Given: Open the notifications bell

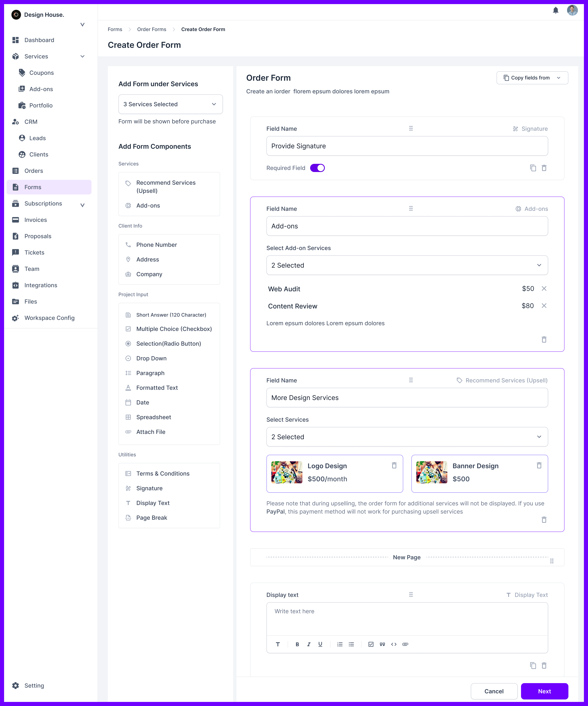Looking at the screenshot, I should click(555, 10).
